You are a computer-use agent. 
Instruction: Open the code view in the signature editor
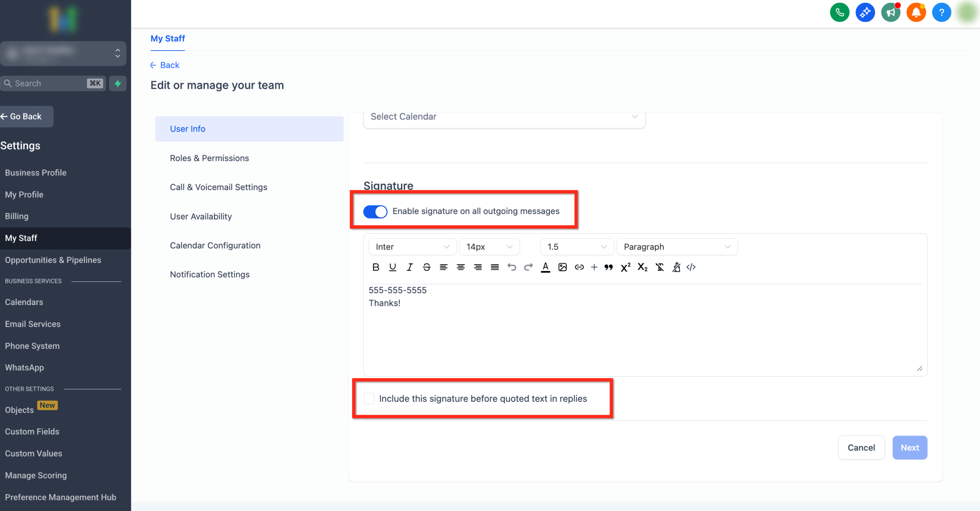click(691, 267)
